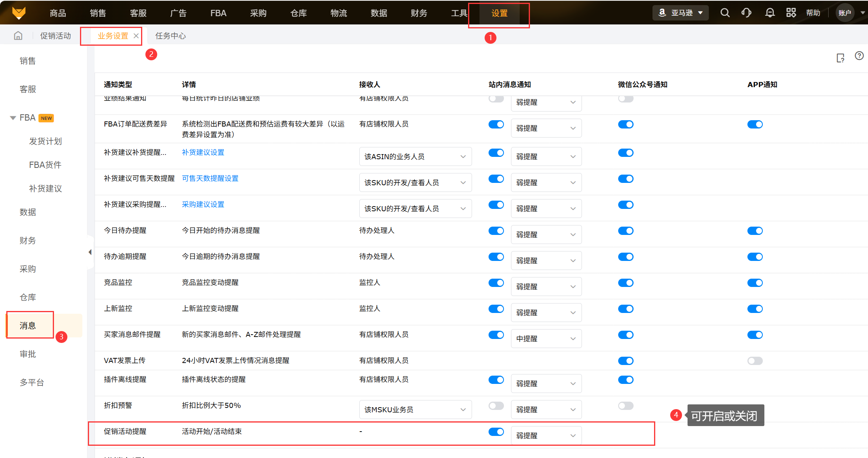The height and width of the screenshot is (458, 868).
Task: Click the export document icon
Action: (x=840, y=58)
